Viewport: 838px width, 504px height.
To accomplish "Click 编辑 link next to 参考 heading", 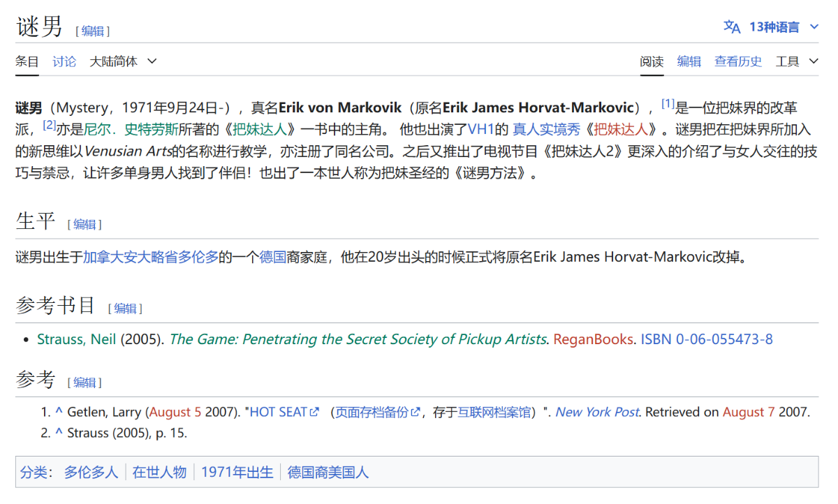I will [x=84, y=382].
